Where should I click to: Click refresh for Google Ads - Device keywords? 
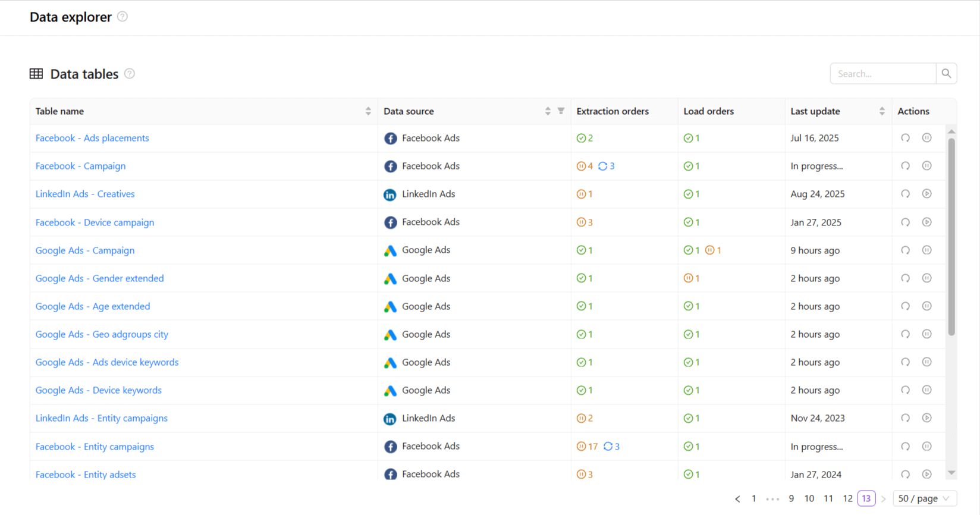click(x=905, y=390)
